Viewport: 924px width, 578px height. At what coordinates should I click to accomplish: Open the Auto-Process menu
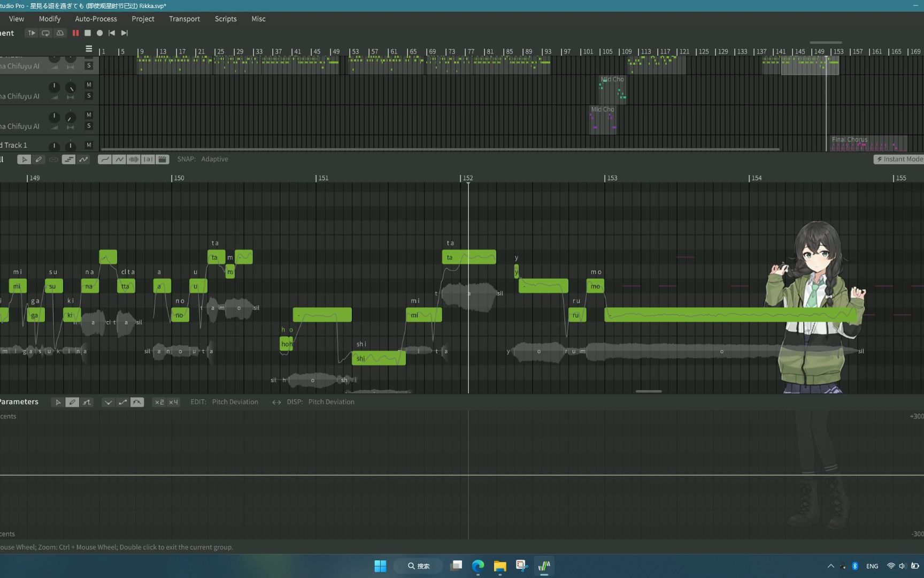click(96, 19)
